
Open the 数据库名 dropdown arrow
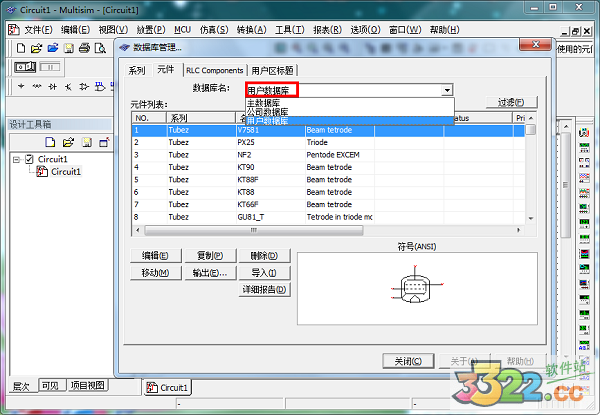447,90
